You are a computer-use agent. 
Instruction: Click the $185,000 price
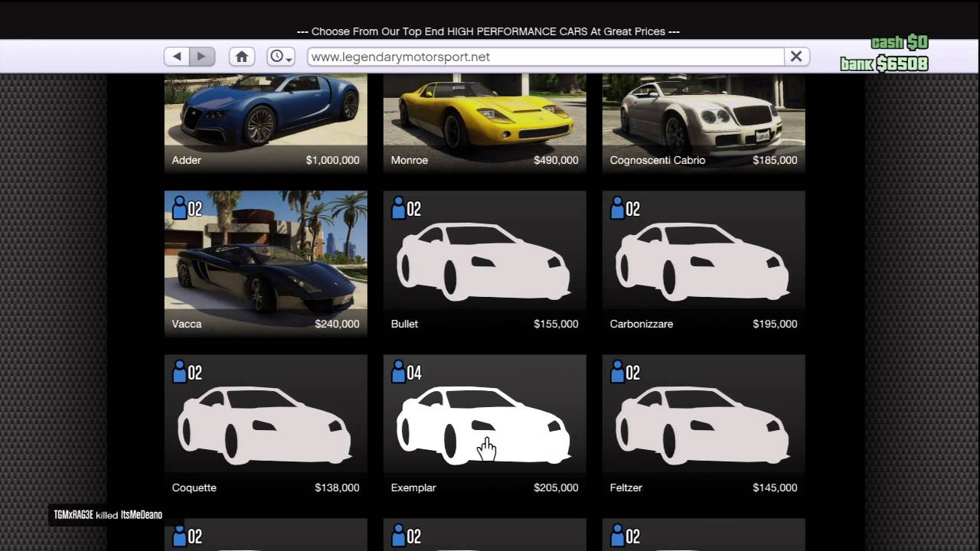(775, 160)
